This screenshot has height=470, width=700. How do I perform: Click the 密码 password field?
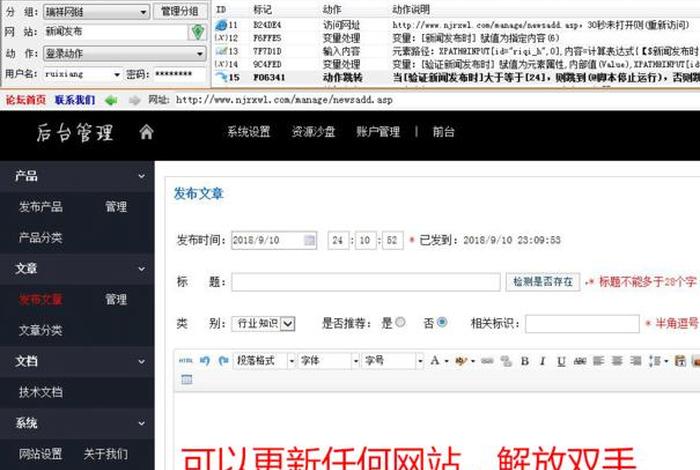click(x=180, y=74)
